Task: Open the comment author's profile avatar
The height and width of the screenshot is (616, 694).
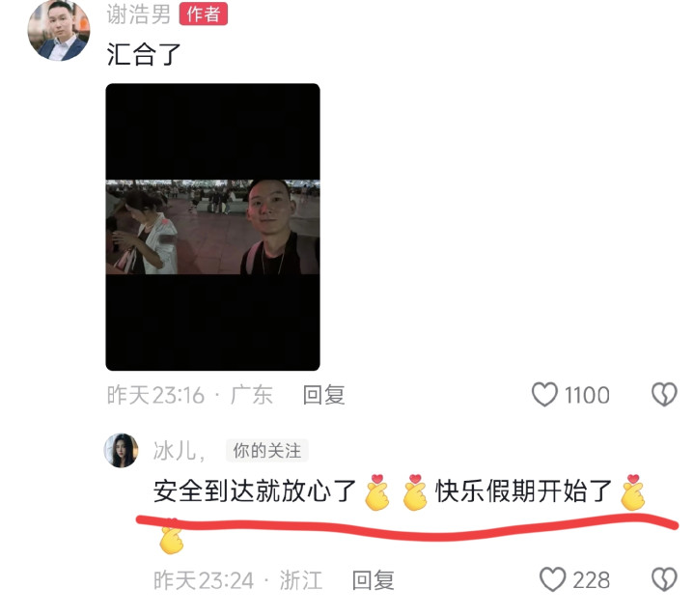Action: point(59,30)
